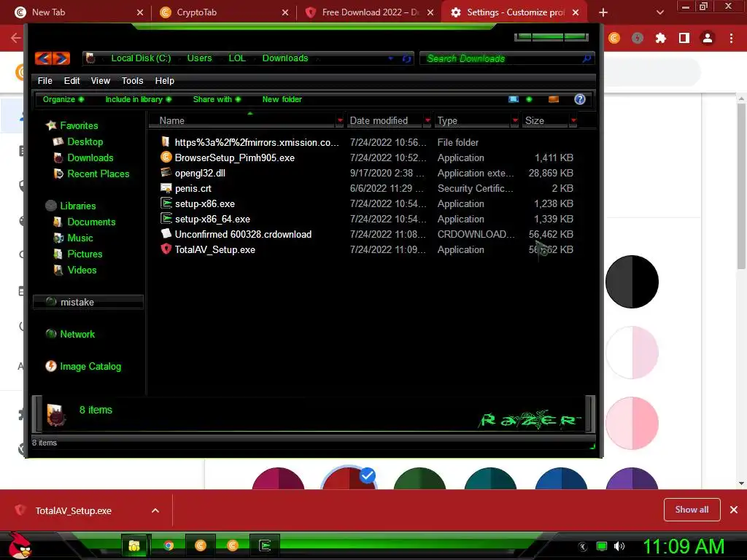Open Documents library
Screen dimensions: 747x560
(91, 222)
